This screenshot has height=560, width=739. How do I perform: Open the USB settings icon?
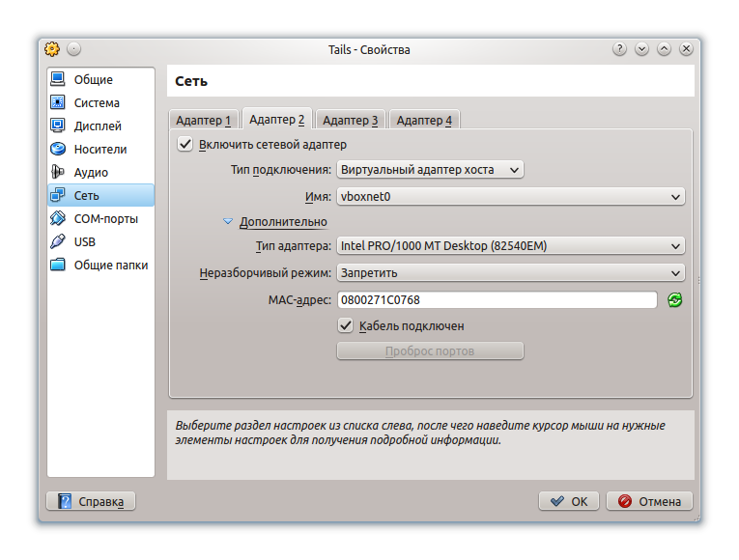tap(58, 241)
